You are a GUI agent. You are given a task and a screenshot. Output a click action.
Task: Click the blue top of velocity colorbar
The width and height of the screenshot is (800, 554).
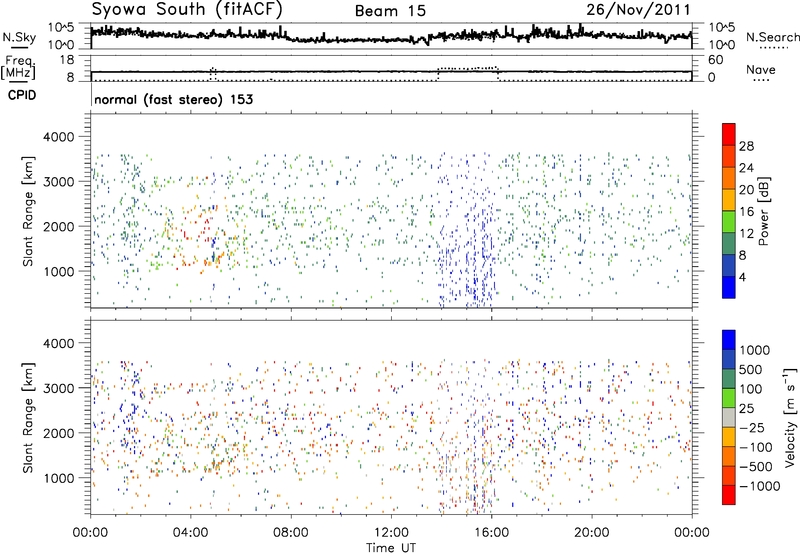pos(729,340)
